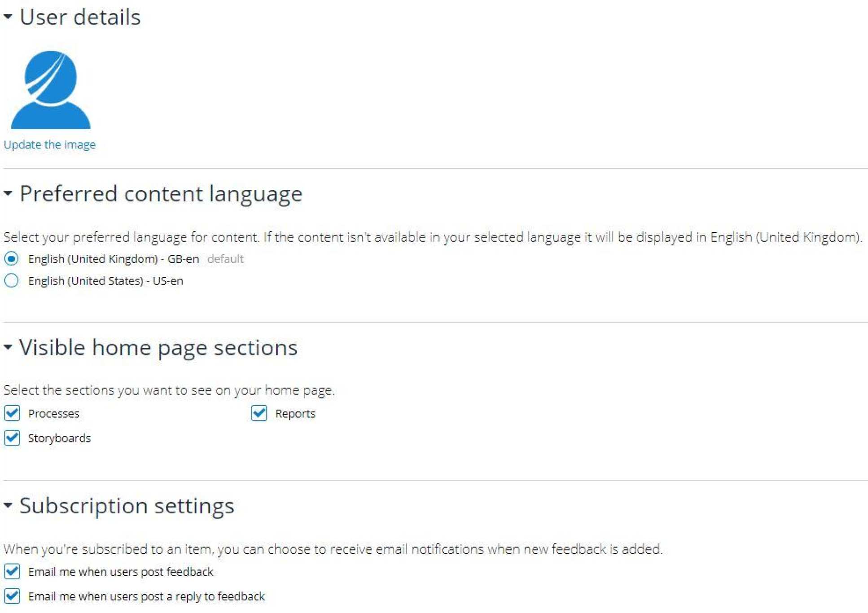Click the 'Storyboards' label text
This screenshot has height=613, width=868.
coord(59,438)
